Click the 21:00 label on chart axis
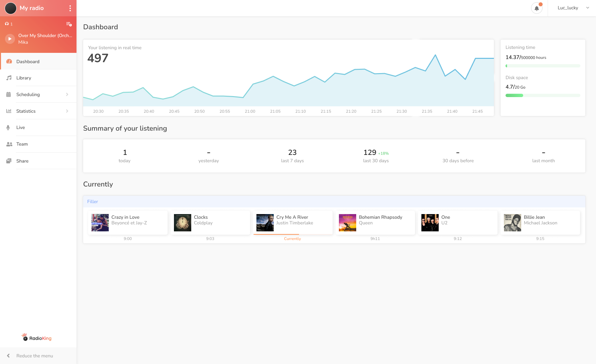This screenshot has width=596, height=364. tap(250, 111)
